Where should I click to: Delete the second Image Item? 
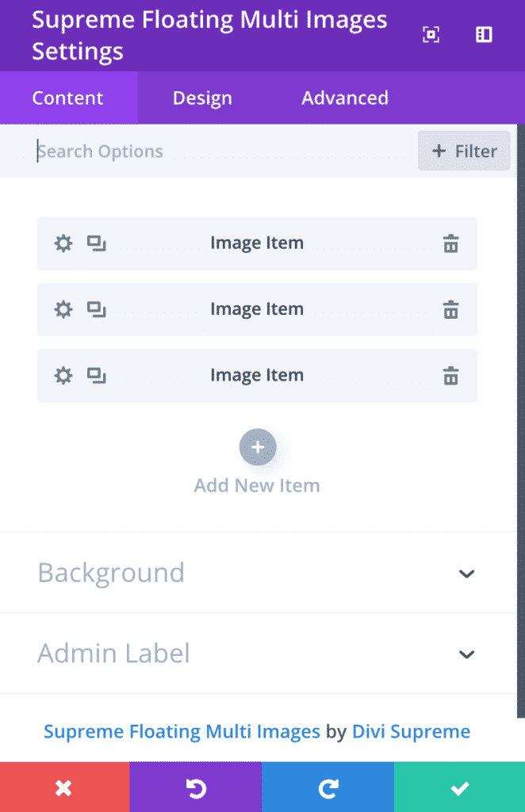pyautogui.click(x=450, y=309)
